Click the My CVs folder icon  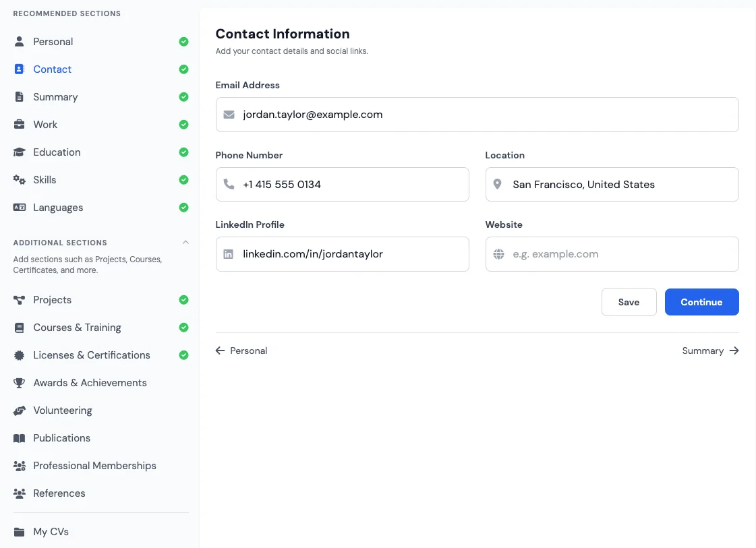click(x=20, y=532)
